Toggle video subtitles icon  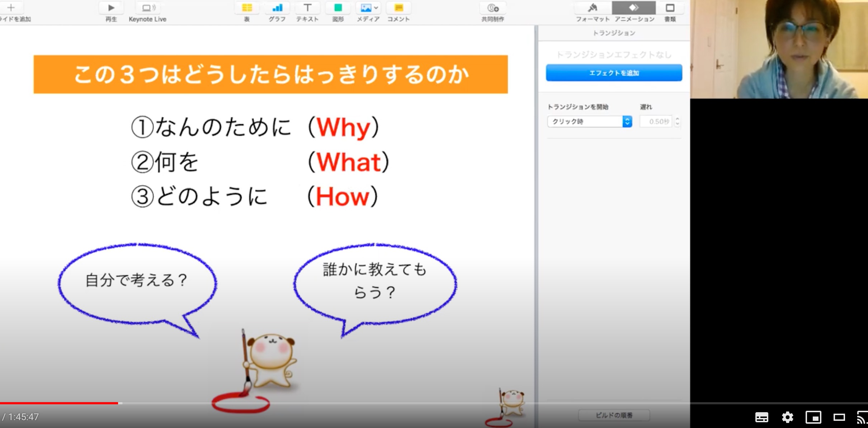click(x=762, y=417)
